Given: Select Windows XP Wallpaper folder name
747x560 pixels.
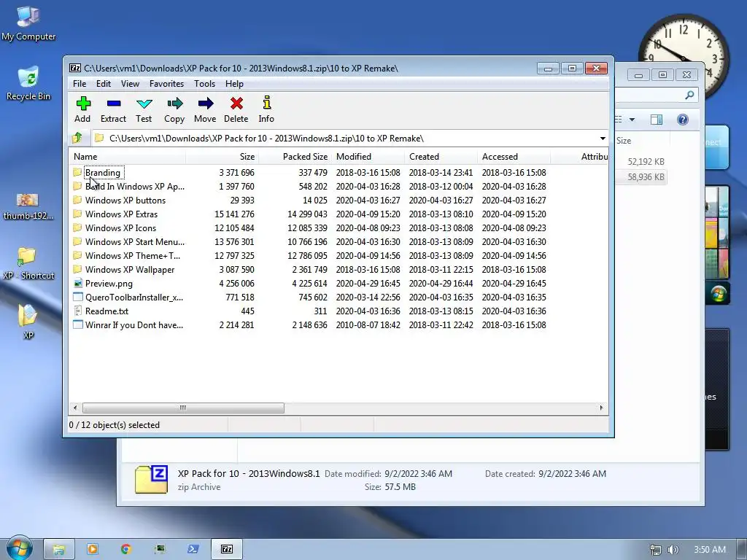Looking at the screenshot, I should coord(130,270).
